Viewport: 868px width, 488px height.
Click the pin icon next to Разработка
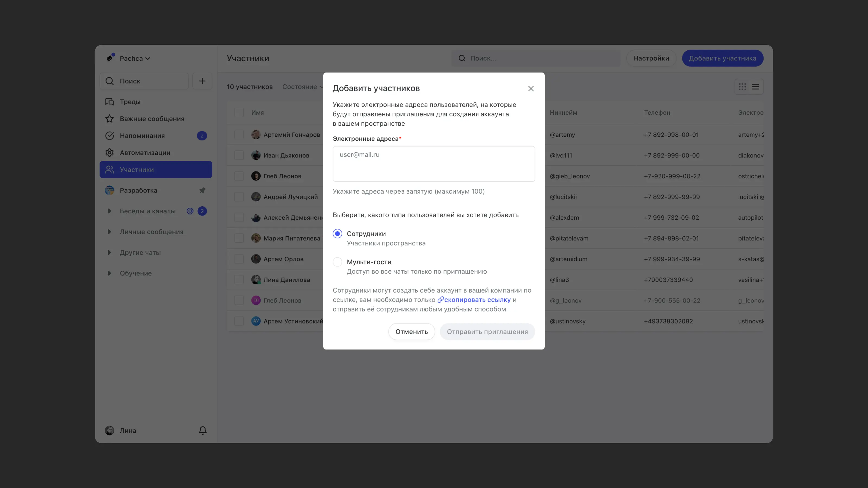pyautogui.click(x=202, y=190)
